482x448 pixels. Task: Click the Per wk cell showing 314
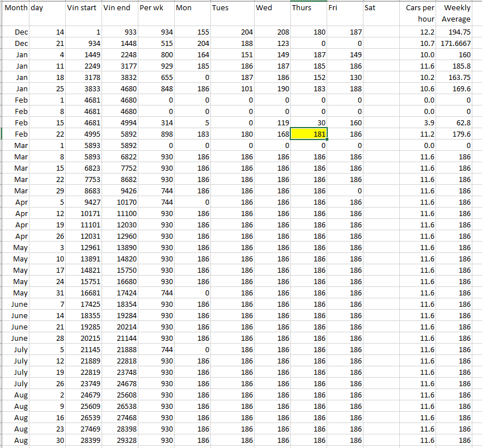(x=155, y=123)
